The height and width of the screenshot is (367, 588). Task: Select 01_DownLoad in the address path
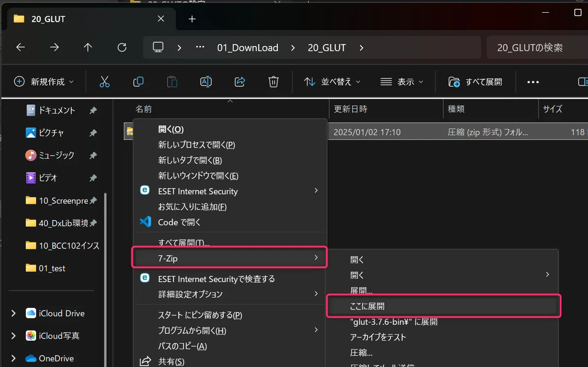tap(247, 48)
